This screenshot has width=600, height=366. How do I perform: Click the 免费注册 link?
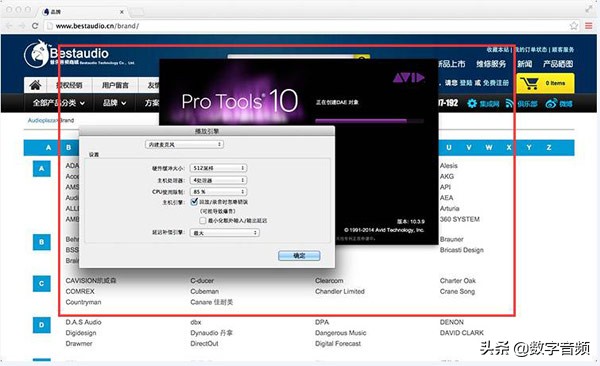point(497,83)
